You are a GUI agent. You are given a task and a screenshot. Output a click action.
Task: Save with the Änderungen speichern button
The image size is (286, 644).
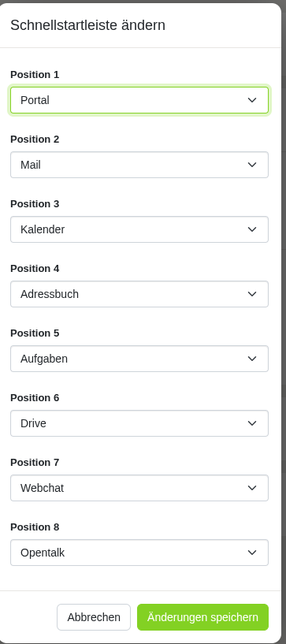tap(202, 617)
